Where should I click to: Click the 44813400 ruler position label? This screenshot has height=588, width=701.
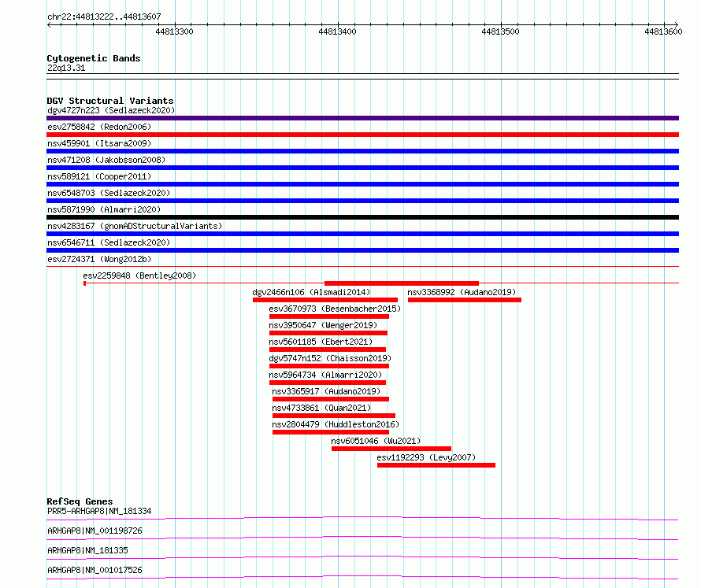coord(338,31)
